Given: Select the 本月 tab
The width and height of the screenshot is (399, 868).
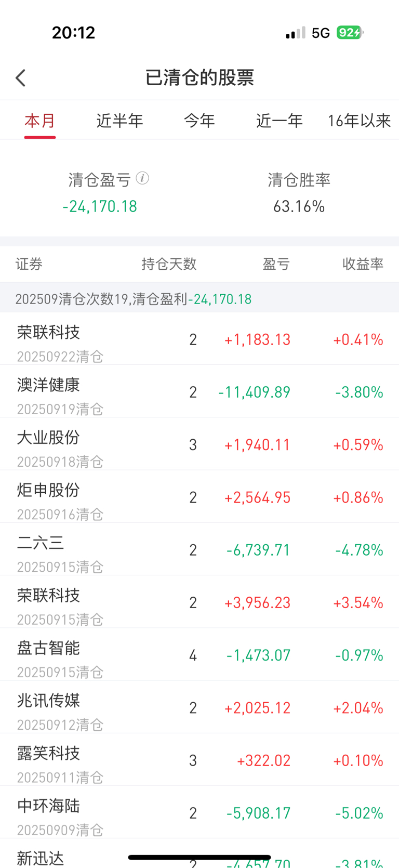Looking at the screenshot, I should [40, 121].
